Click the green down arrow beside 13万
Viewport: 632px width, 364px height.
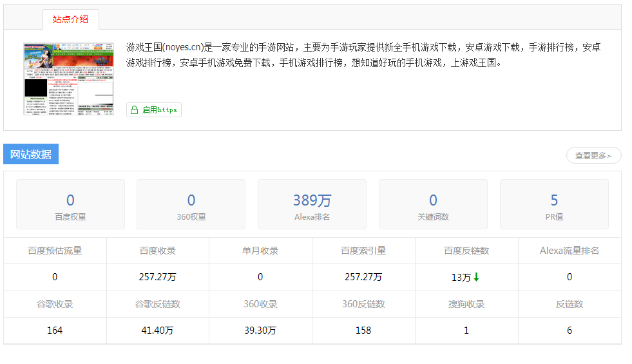[x=477, y=277]
